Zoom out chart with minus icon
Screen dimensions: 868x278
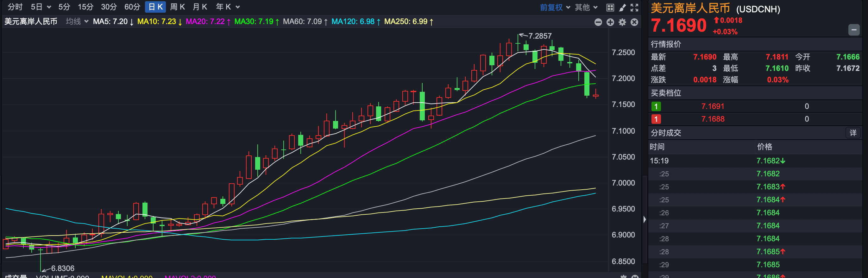pyautogui.click(x=598, y=22)
